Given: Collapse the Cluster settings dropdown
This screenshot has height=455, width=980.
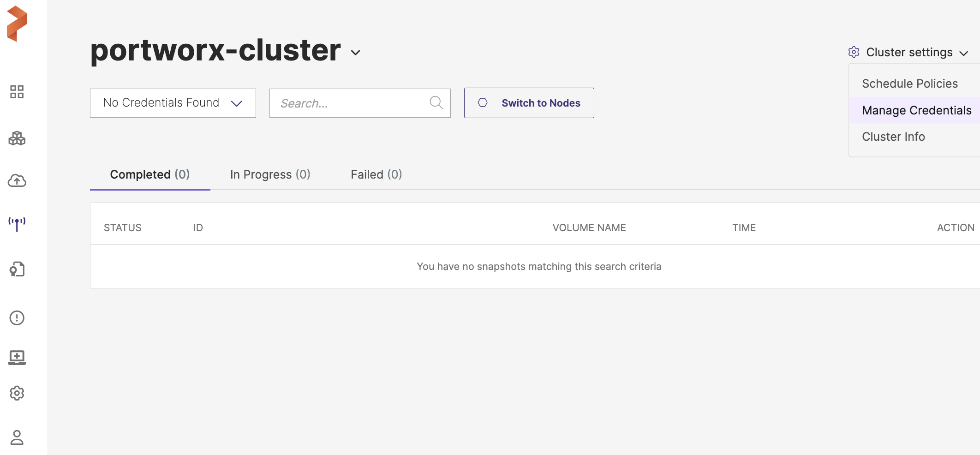Looking at the screenshot, I should pyautogui.click(x=908, y=53).
